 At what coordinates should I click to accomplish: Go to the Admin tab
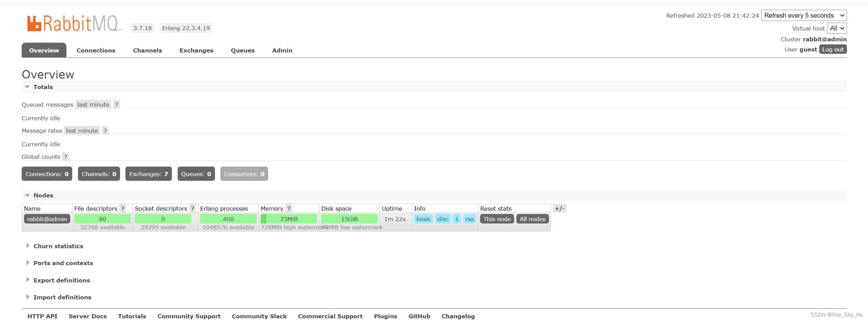282,50
